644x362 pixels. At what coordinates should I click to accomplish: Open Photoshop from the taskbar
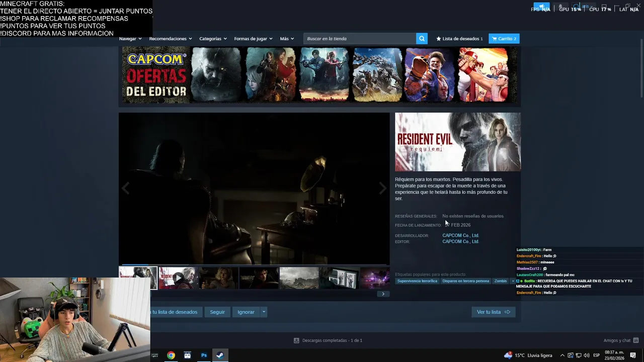[x=204, y=355]
